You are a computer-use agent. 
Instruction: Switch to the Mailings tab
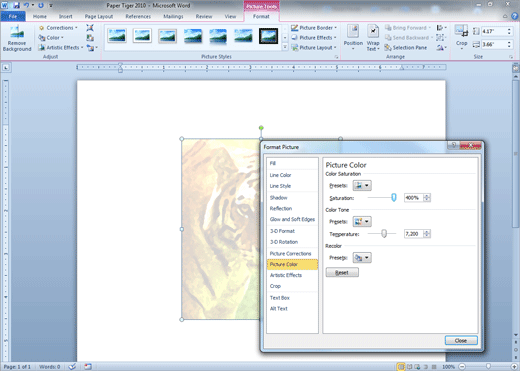[x=173, y=16]
